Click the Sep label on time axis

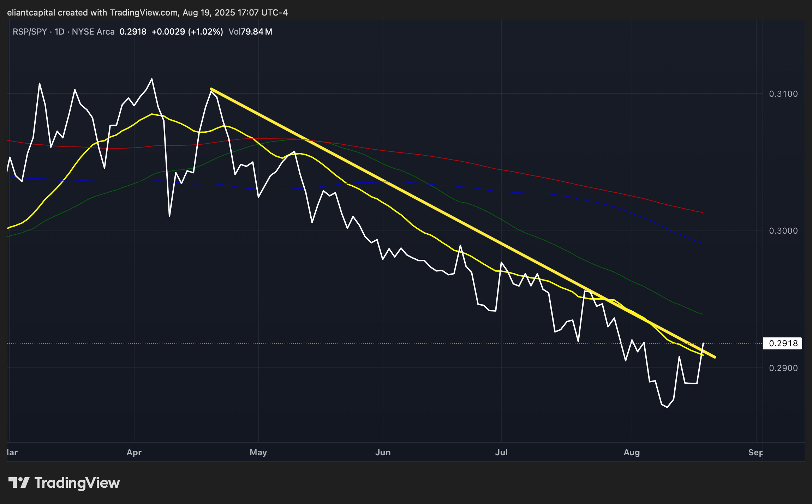tap(755, 452)
